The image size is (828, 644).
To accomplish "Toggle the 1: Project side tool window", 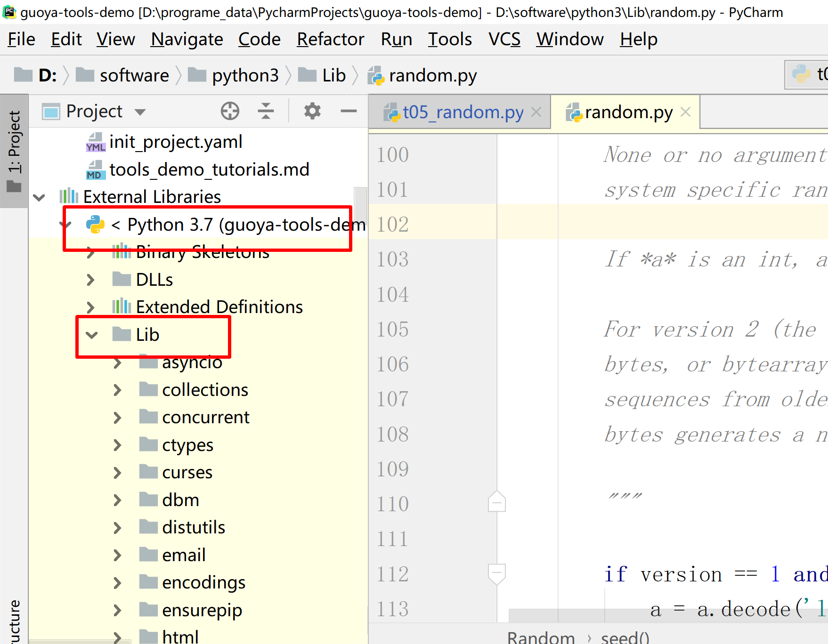I will pos(14,151).
